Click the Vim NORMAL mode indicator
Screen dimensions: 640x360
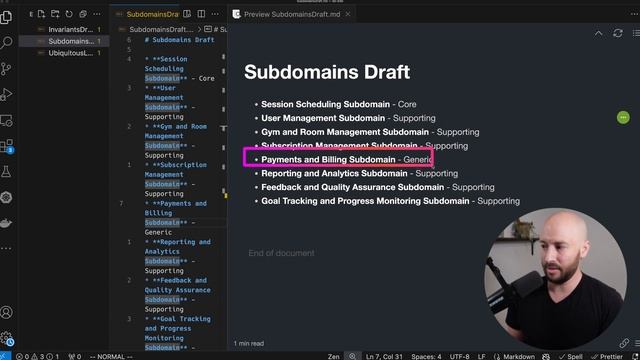coord(111,356)
